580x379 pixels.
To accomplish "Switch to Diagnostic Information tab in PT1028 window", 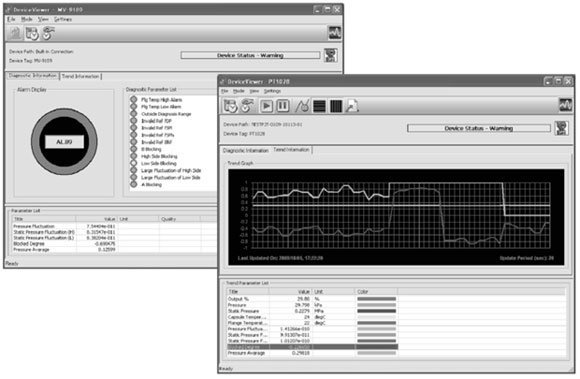I will (x=246, y=150).
